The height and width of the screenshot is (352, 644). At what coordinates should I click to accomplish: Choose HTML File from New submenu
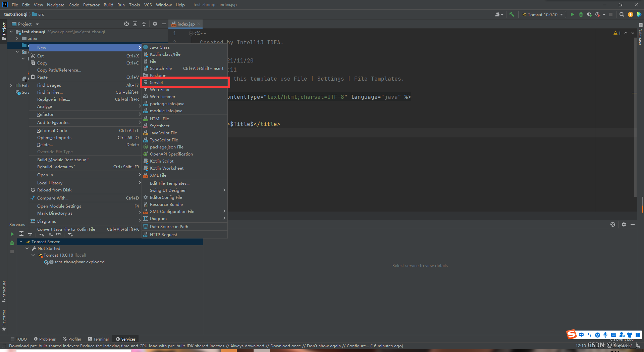(184, 119)
